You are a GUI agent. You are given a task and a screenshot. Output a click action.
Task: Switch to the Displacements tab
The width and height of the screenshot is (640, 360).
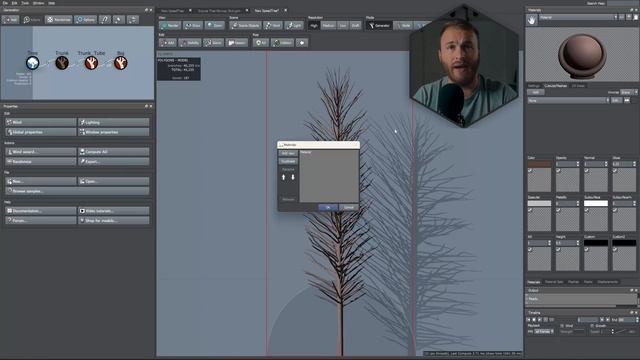608,282
